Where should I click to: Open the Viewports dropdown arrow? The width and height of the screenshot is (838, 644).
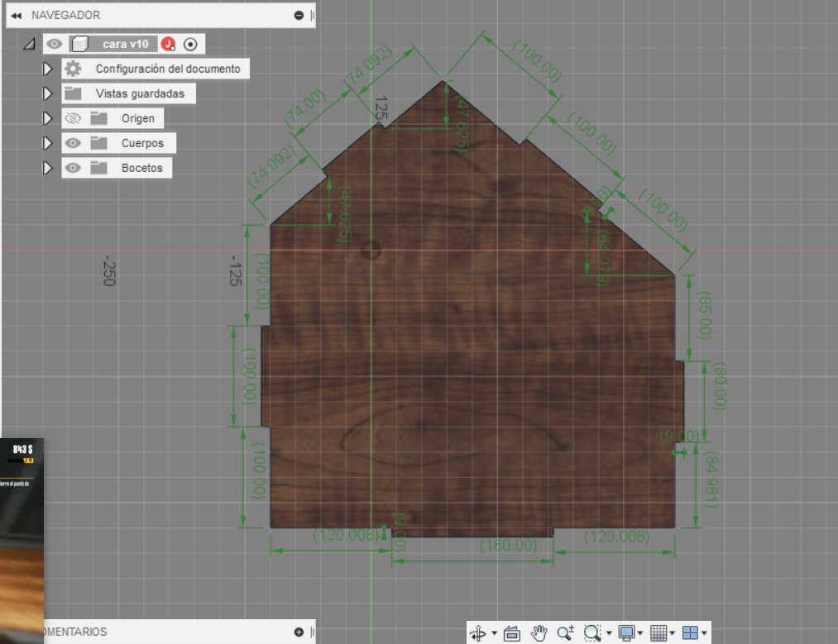(x=704, y=633)
